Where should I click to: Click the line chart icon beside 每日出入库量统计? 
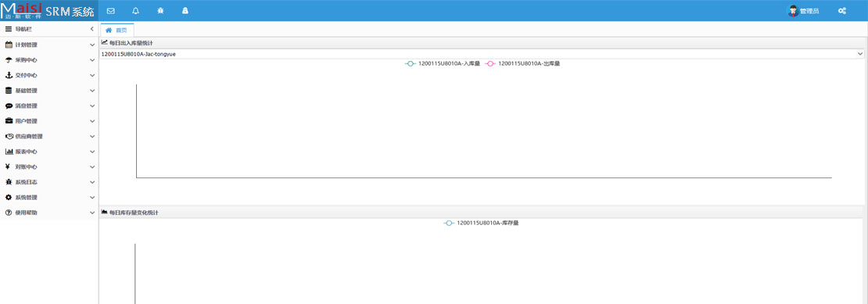[104, 42]
